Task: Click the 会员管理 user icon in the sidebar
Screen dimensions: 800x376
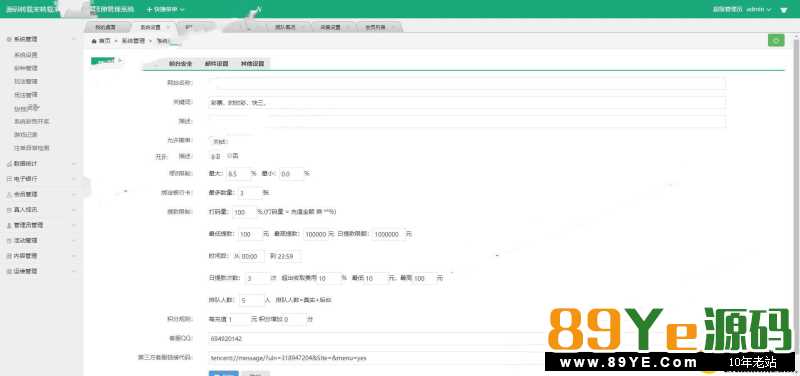Action: pyautogui.click(x=9, y=194)
